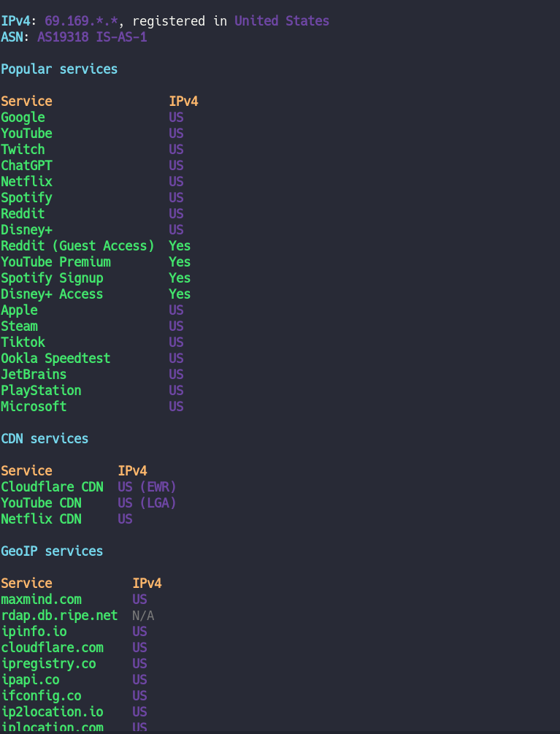Screen dimensions: 560x734
Task: Click the Disney+ Access row label
Action: coord(52,294)
